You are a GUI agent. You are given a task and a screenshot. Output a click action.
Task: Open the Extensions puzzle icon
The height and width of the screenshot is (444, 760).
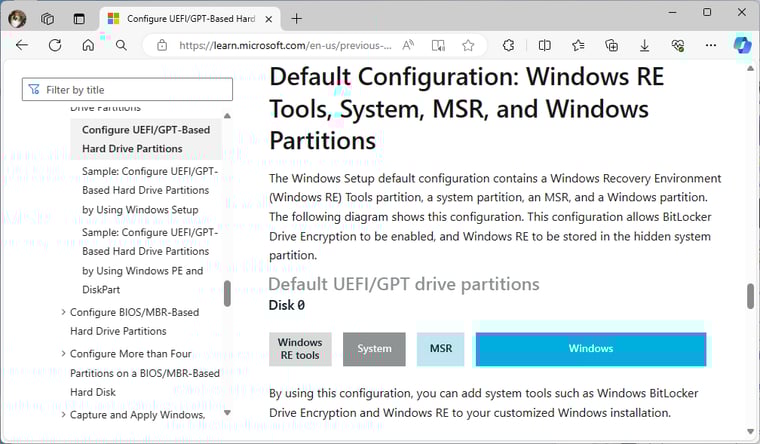[508, 45]
